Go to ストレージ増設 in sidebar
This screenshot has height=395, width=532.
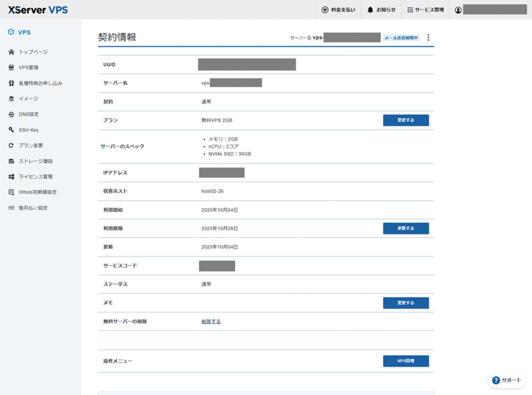click(x=35, y=161)
